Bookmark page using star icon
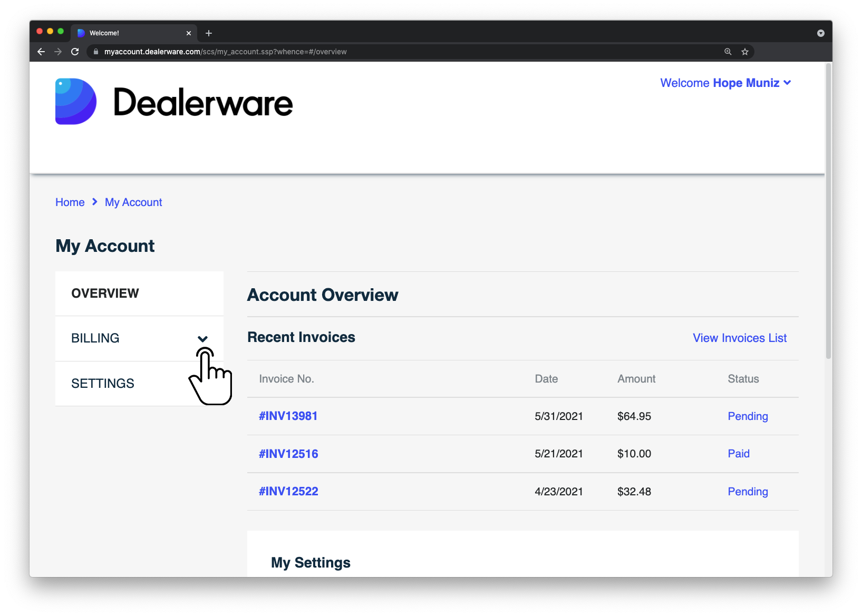The height and width of the screenshot is (616, 862). 745,52
